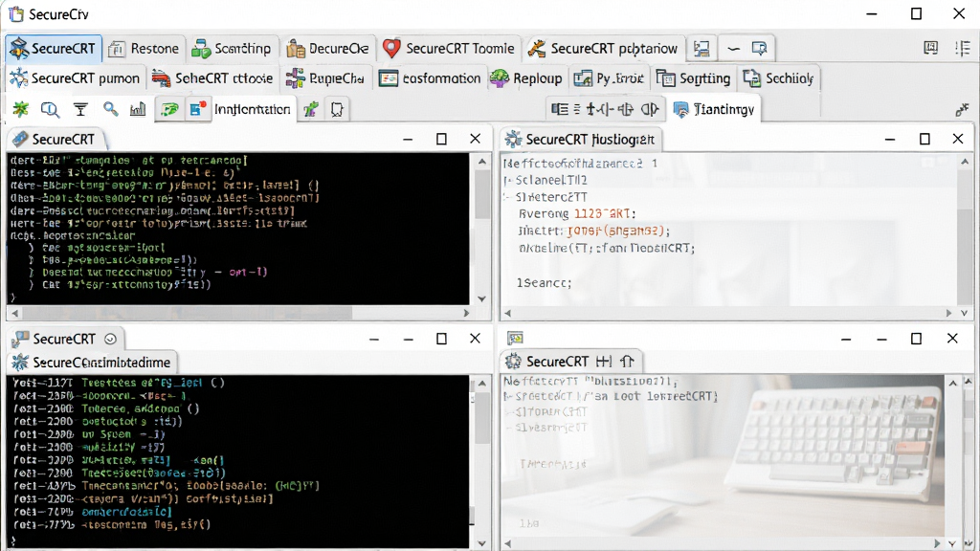Click scroll-up arrow of top-right code pane
The width and height of the screenshot is (980, 551).
coord(965,161)
